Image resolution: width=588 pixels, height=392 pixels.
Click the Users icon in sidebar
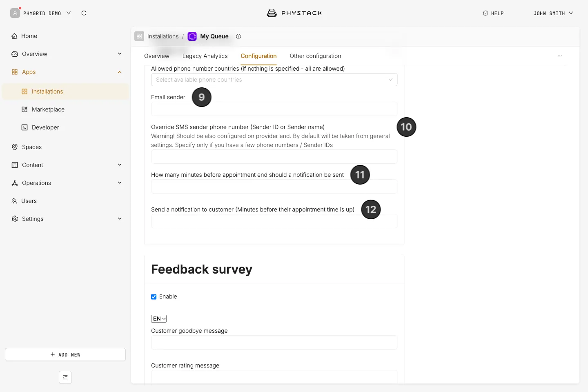pyautogui.click(x=14, y=201)
